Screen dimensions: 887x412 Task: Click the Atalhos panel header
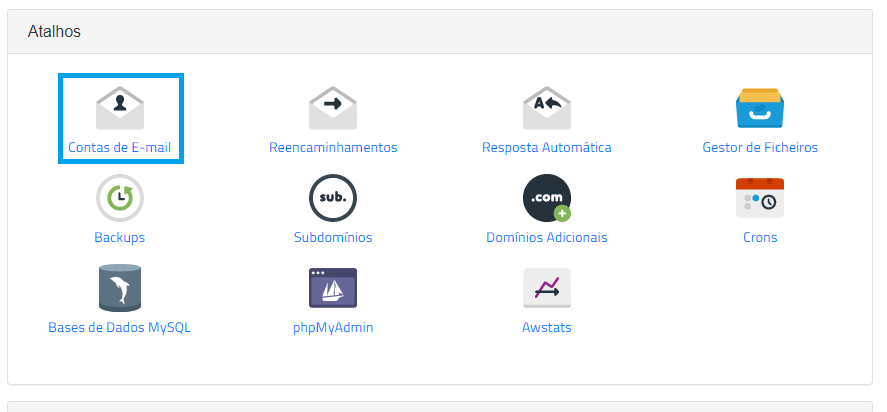coord(440,32)
